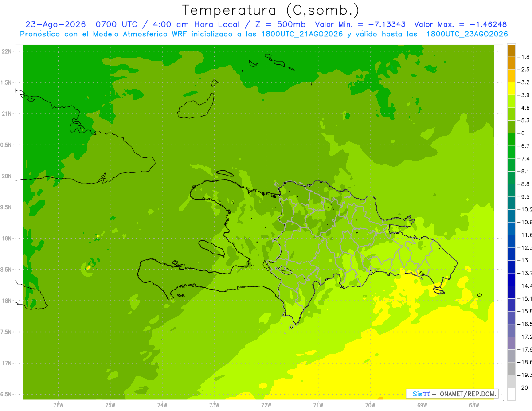Click the "22N" latitude label
This screenshot has height=411, width=532.
pyautogui.click(x=7, y=51)
